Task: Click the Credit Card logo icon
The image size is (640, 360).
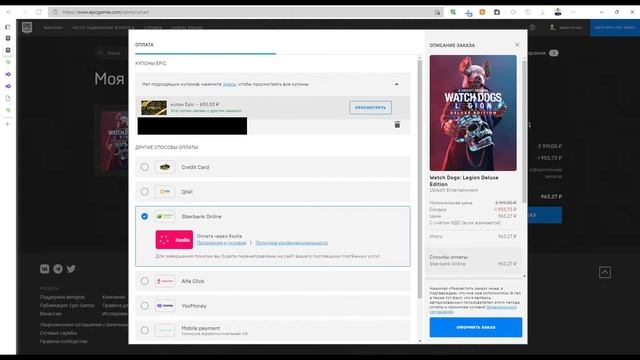Action: [x=165, y=167]
